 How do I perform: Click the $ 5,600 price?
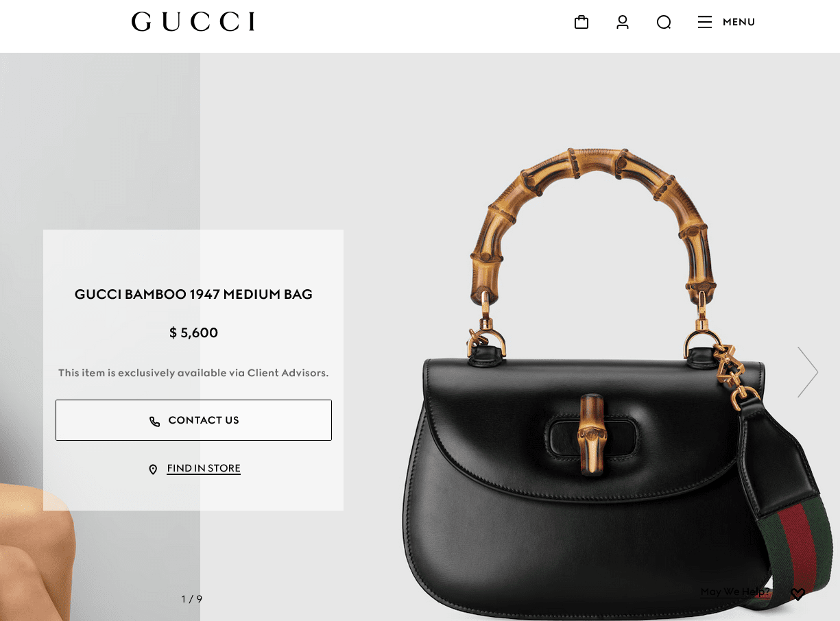click(193, 333)
